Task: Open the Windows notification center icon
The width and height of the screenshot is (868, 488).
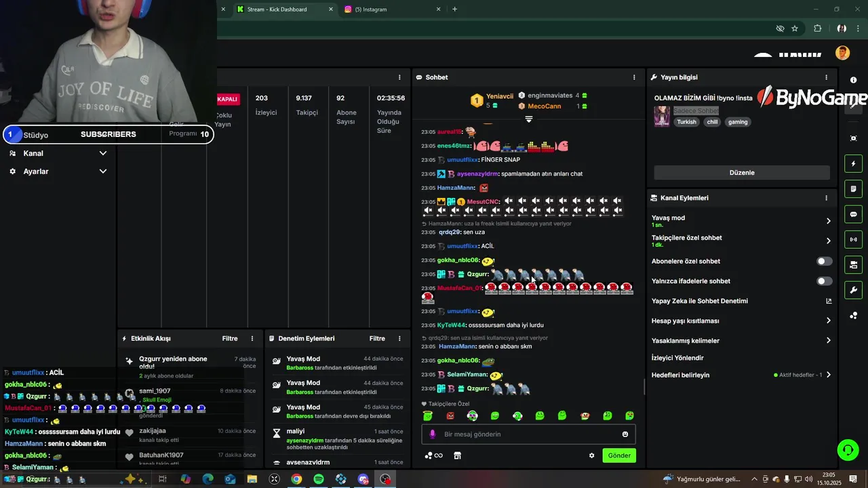Action: [853, 479]
